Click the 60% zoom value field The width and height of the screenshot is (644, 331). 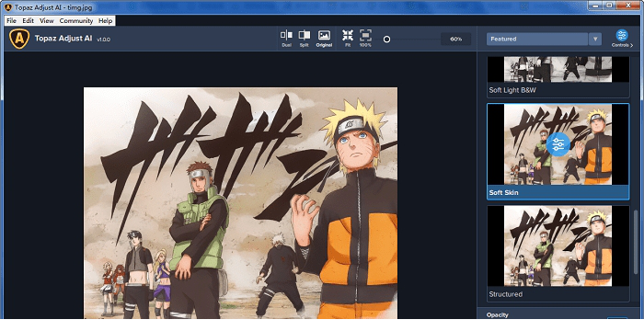pyautogui.click(x=456, y=39)
